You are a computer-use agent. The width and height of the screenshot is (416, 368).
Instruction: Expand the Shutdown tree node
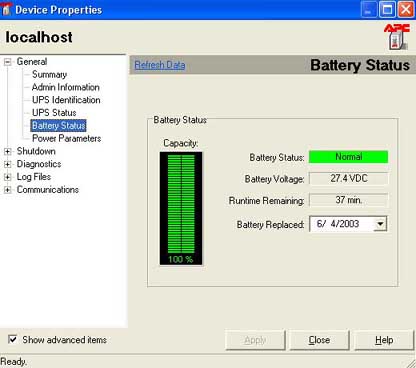click(8, 151)
